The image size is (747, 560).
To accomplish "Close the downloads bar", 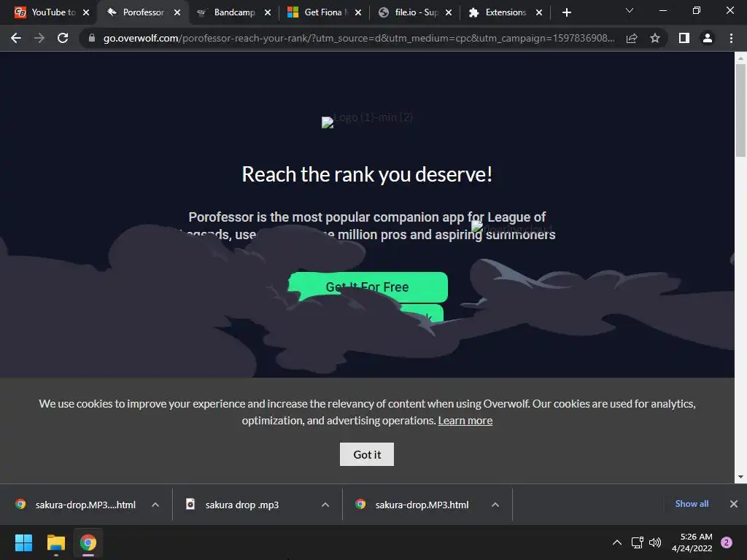I will coord(734,504).
